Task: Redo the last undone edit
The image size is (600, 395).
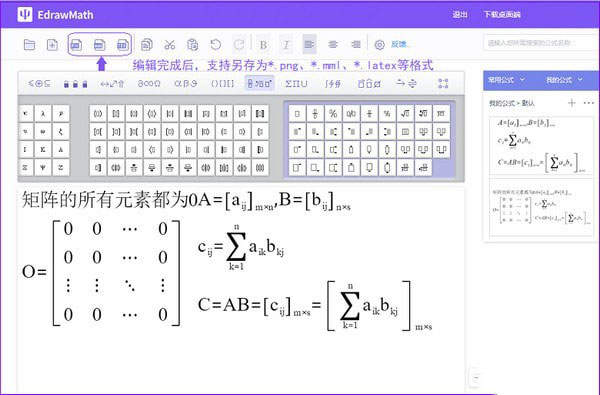Action: (239, 45)
